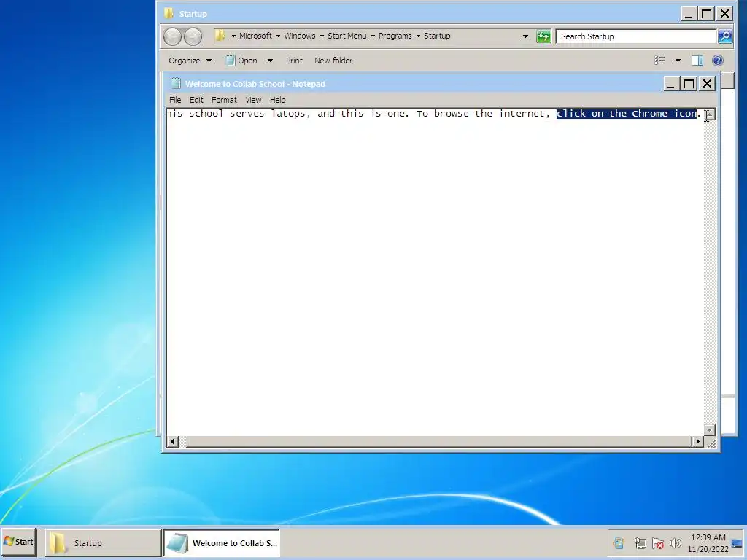Click the Notepad horizontal scrollbar thumb
Screen dimensions: 747x560
pyautogui.click(x=438, y=441)
